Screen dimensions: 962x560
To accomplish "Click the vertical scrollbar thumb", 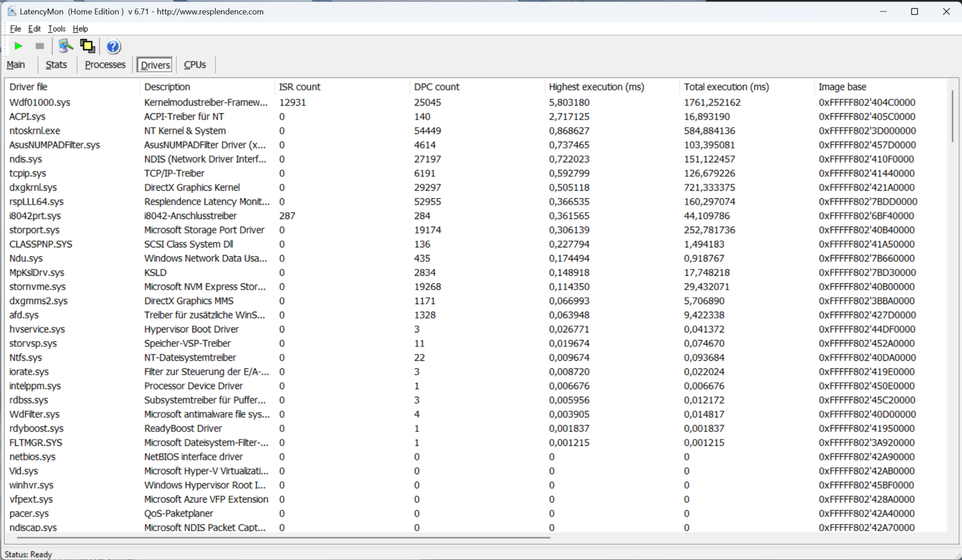I will click(952, 116).
